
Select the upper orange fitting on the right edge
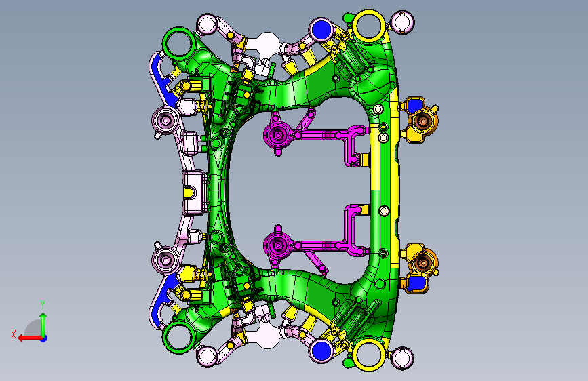tap(420, 120)
